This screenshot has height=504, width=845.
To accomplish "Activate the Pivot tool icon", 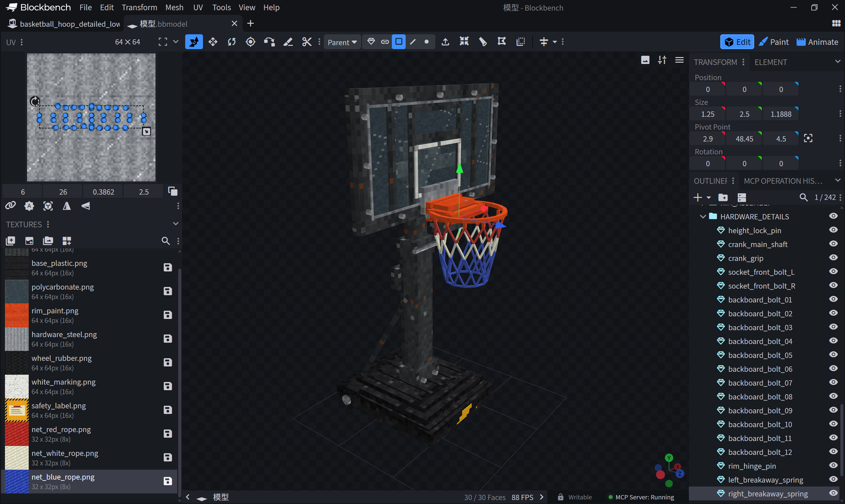I will click(x=250, y=42).
